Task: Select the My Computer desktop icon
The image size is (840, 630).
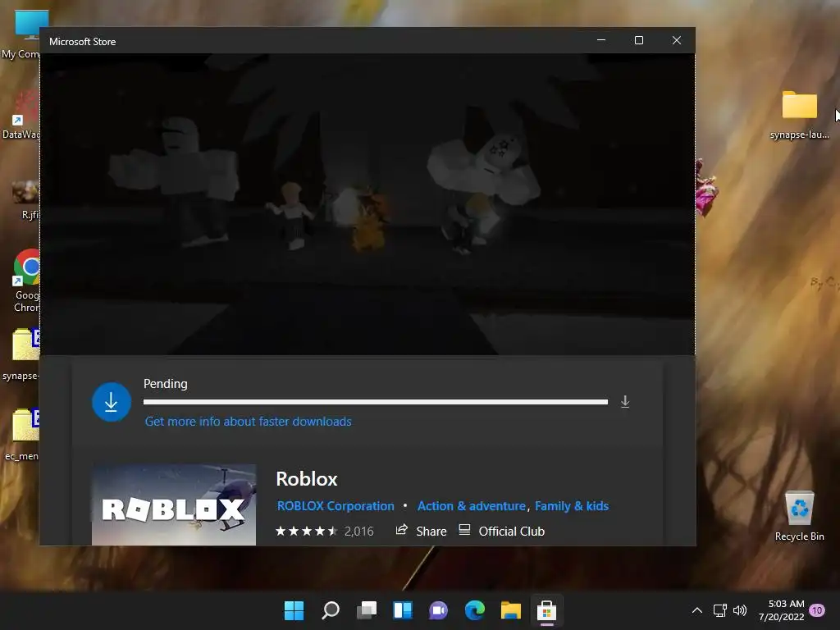Action: click(x=21, y=34)
